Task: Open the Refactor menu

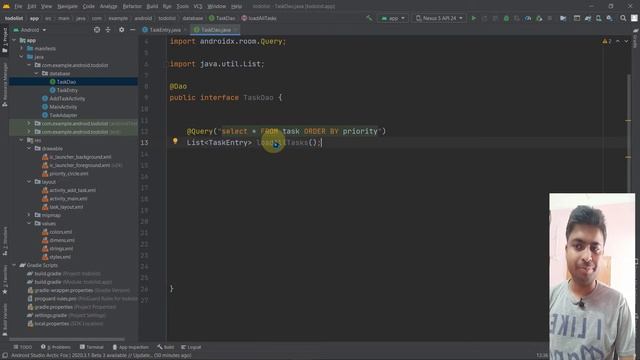Action: point(132,7)
